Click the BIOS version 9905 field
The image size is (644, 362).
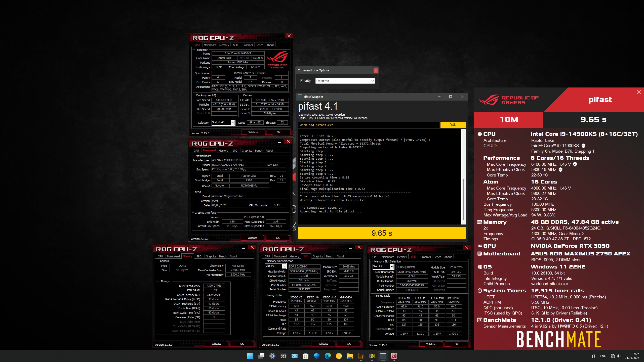[x=249, y=201]
